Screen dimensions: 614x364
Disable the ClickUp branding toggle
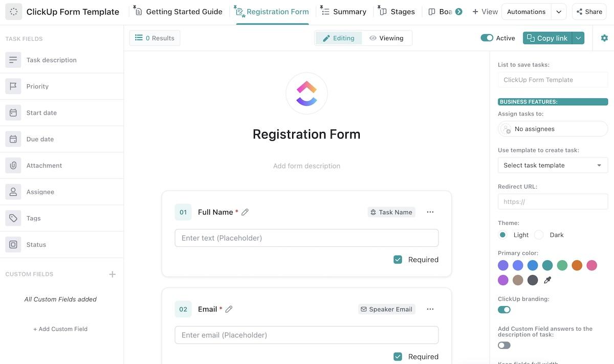(x=504, y=309)
